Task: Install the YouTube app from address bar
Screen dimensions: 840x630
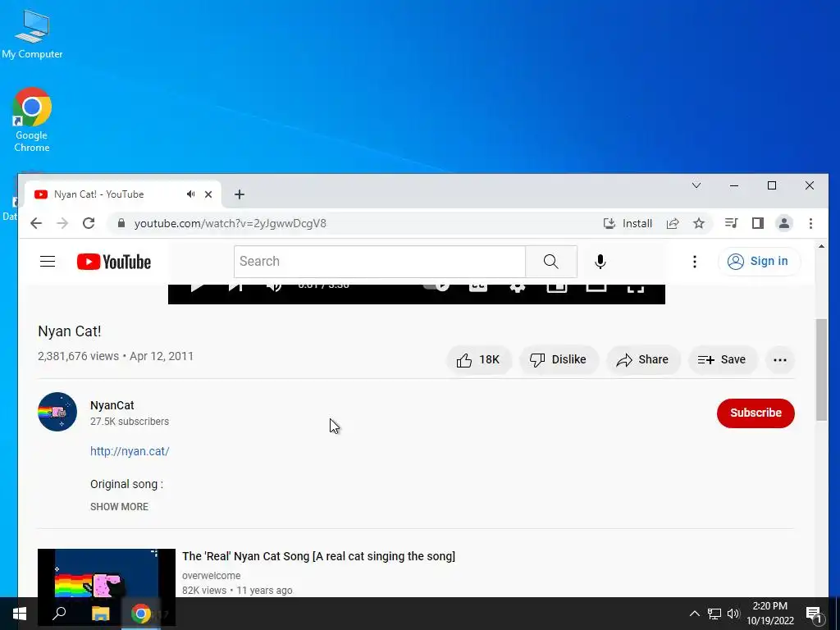Action: pos(628,223)
